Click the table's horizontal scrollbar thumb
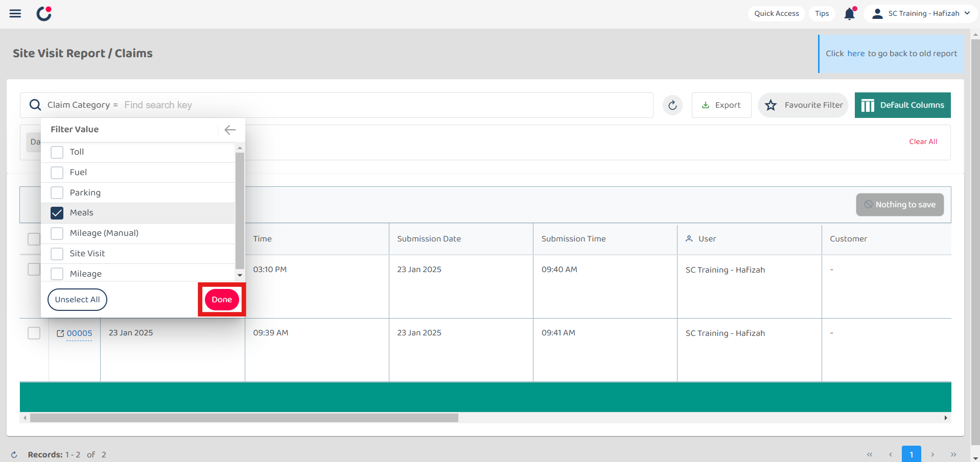Viewport: 980px width, 462px height. click(x=244, y=418)
